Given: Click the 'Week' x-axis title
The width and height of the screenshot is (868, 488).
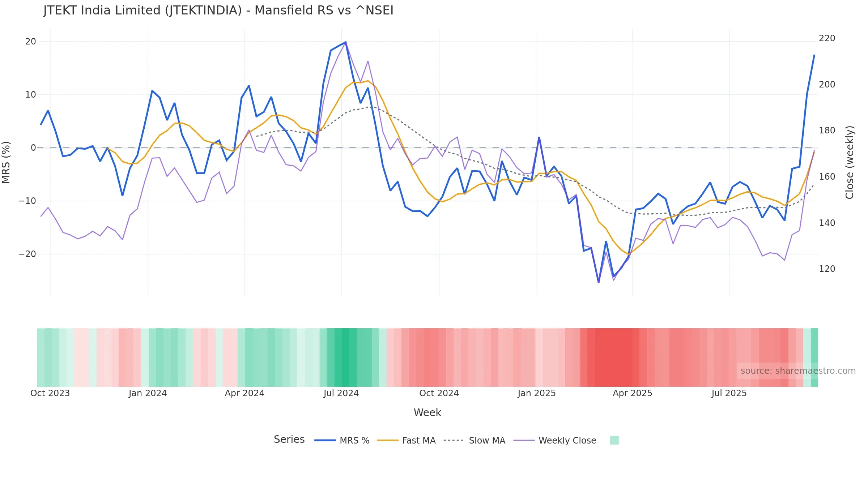Looking at the screenshot, I should 427,412.
